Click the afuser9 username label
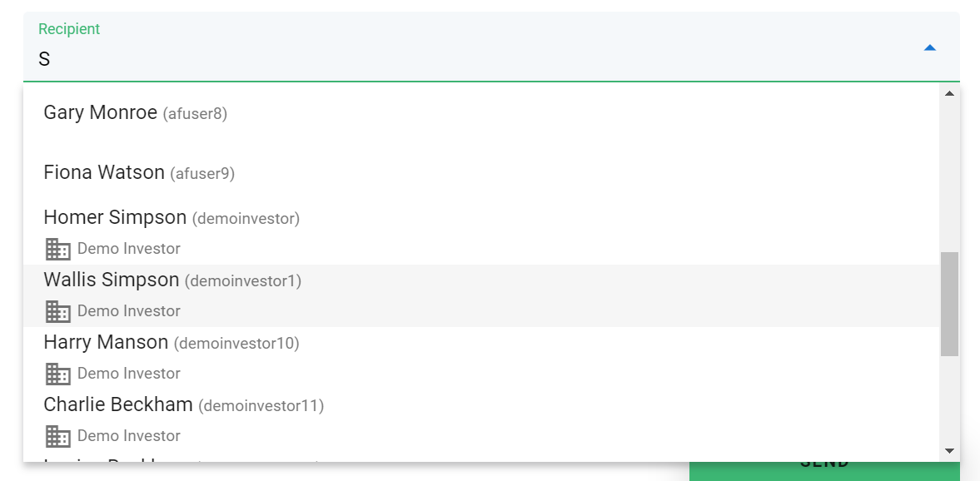980x481 pixels. click(202, 174)
